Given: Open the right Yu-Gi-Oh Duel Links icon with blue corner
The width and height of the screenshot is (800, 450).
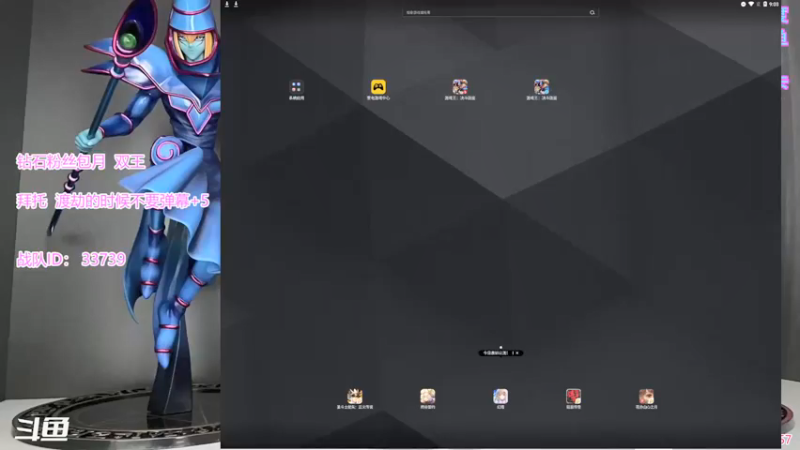Looking at the screenshot, I should pos(541,87).
